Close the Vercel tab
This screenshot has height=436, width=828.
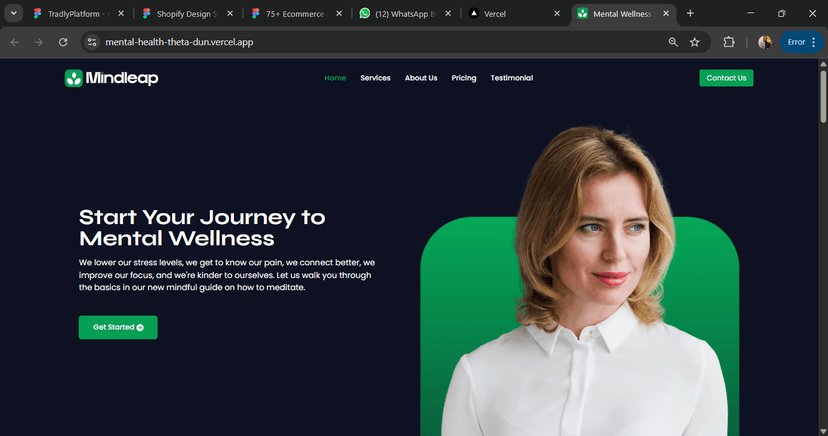pyautogui.click(x=557, y=14)
